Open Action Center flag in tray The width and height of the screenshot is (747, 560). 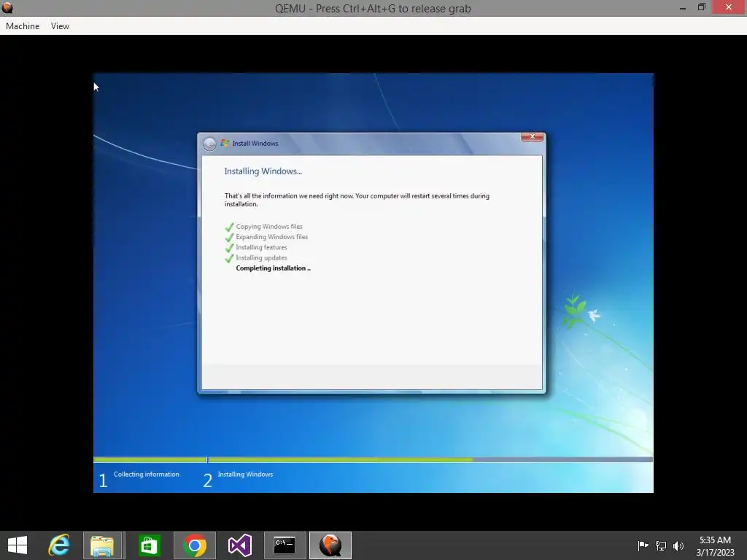[643, 545]
